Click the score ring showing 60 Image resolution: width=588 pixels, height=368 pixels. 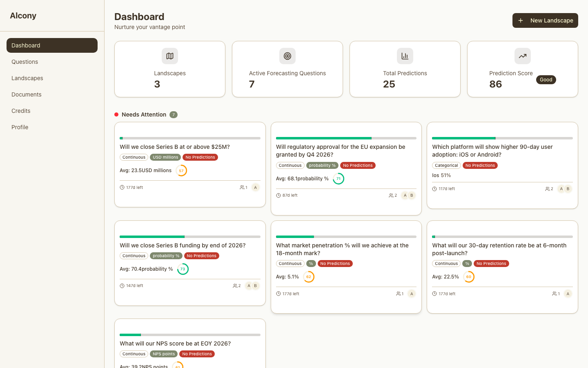(469, 277)
